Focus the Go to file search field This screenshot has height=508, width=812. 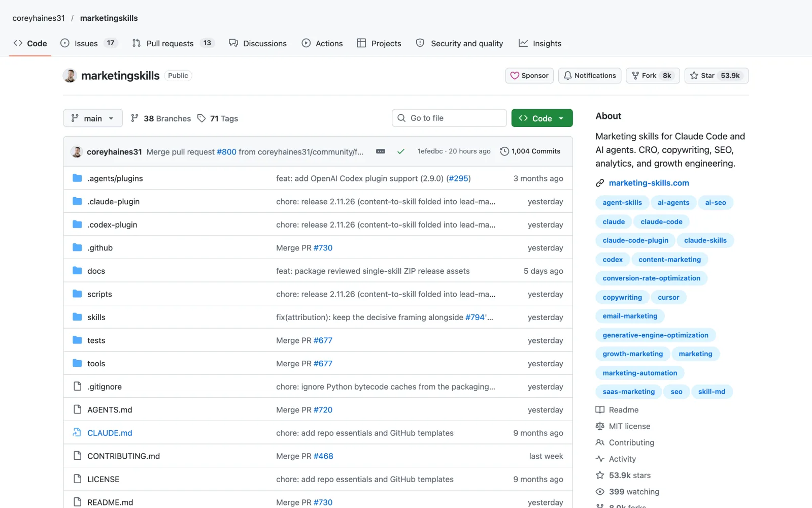pyautogui.click(x=449, y=118)
